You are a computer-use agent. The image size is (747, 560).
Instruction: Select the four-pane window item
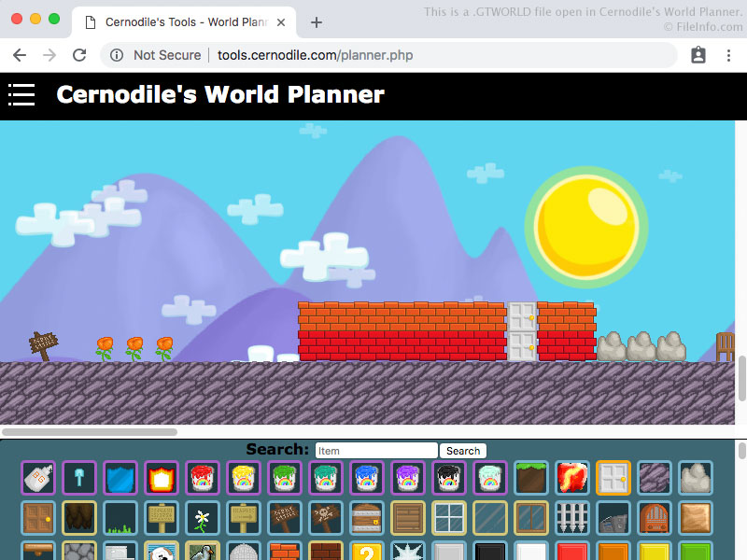coord(449,518)
